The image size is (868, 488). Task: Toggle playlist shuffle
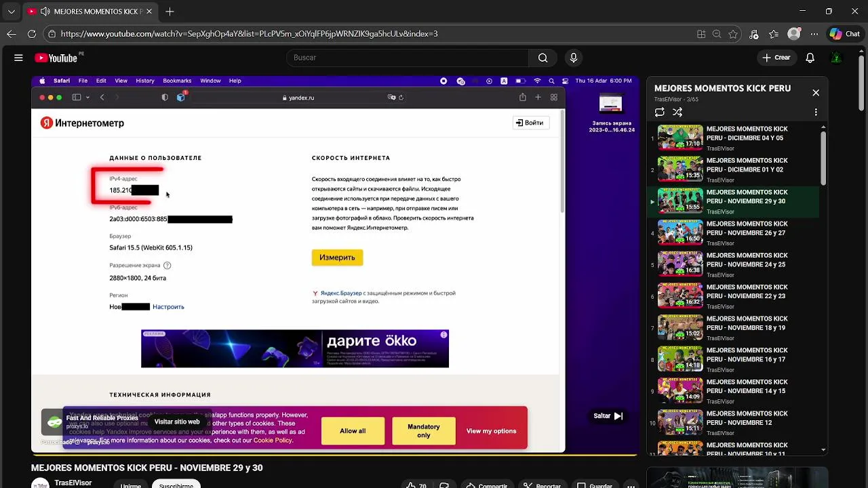[677, 113]
